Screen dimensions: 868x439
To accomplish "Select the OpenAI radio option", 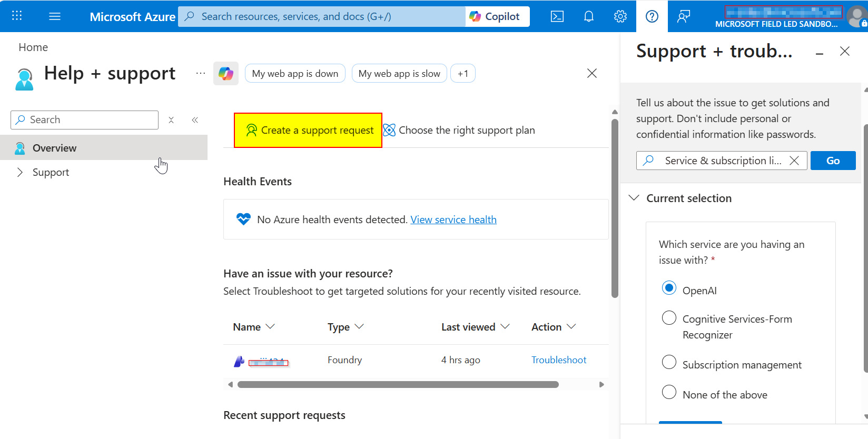I will [x=669, y=288].
